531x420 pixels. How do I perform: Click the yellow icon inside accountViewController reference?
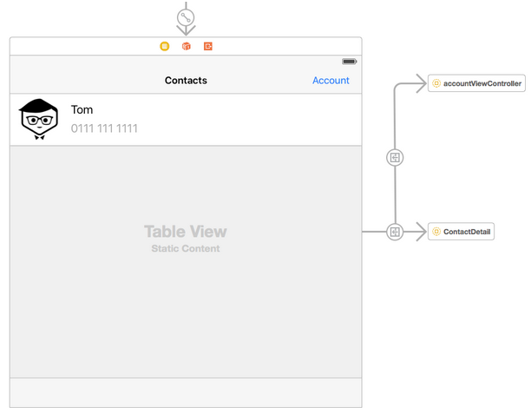pos(436,83)
